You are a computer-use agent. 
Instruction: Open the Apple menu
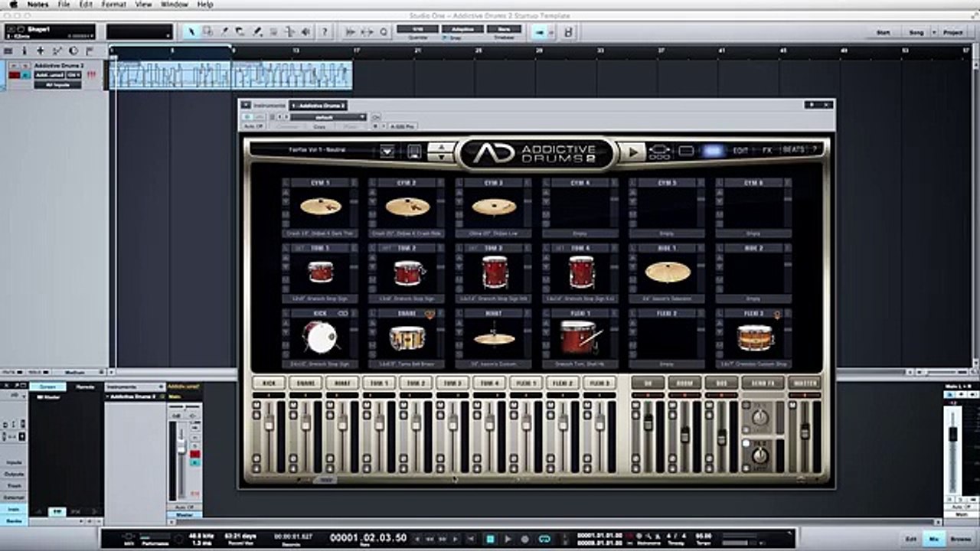tap(13, 5)
